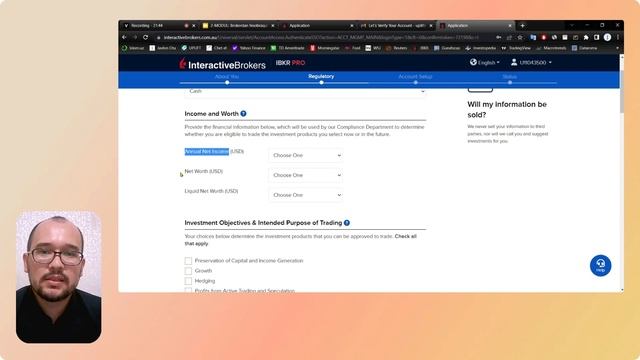The image size is (640, 360).
Task: Open the Google Translate extension icon
Action: click(x=533, y=37)
